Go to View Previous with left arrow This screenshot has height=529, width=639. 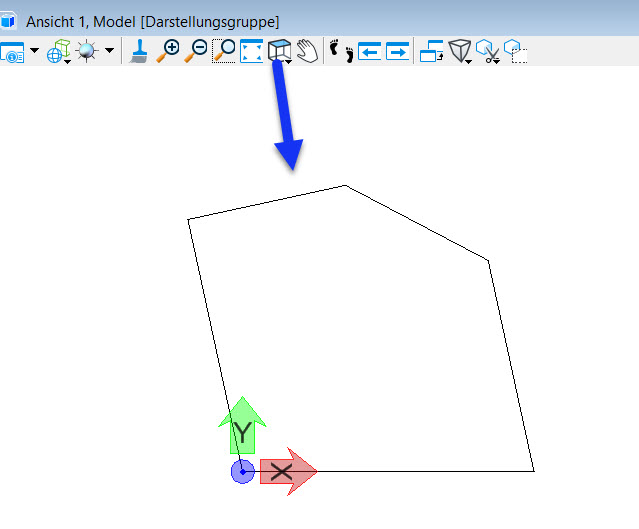click(x=370, y=51)
